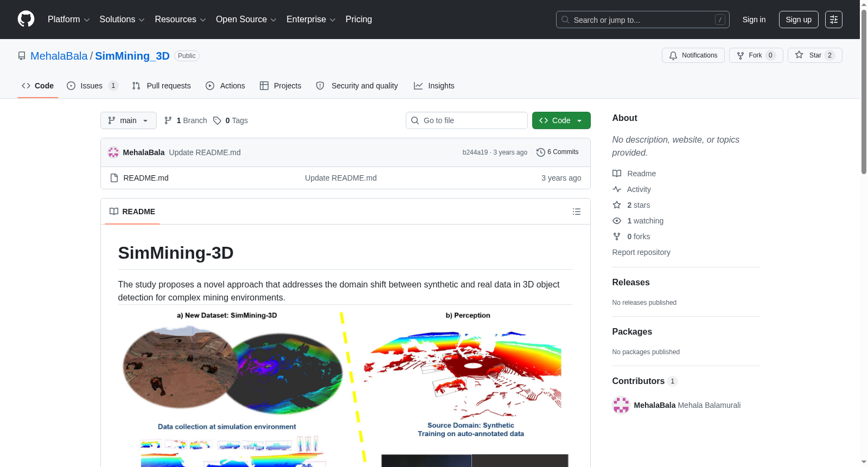Expand the Solutions menu
The height and width of the screenshot is (467, 868).
122,20
